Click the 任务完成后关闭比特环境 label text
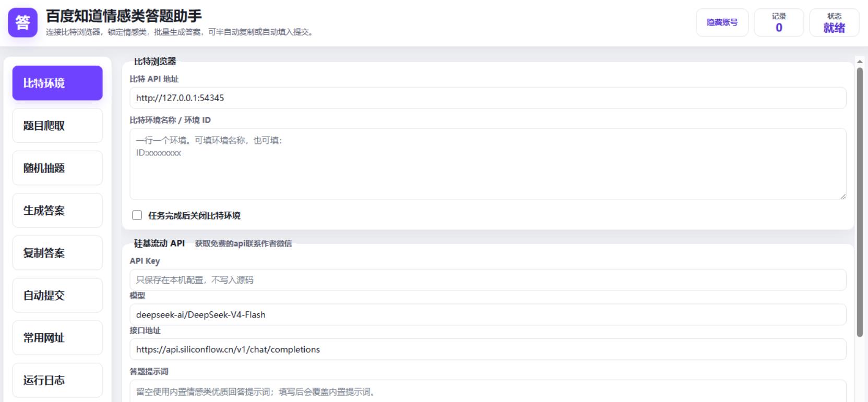 pyautogui.click(x=194, y=216)
